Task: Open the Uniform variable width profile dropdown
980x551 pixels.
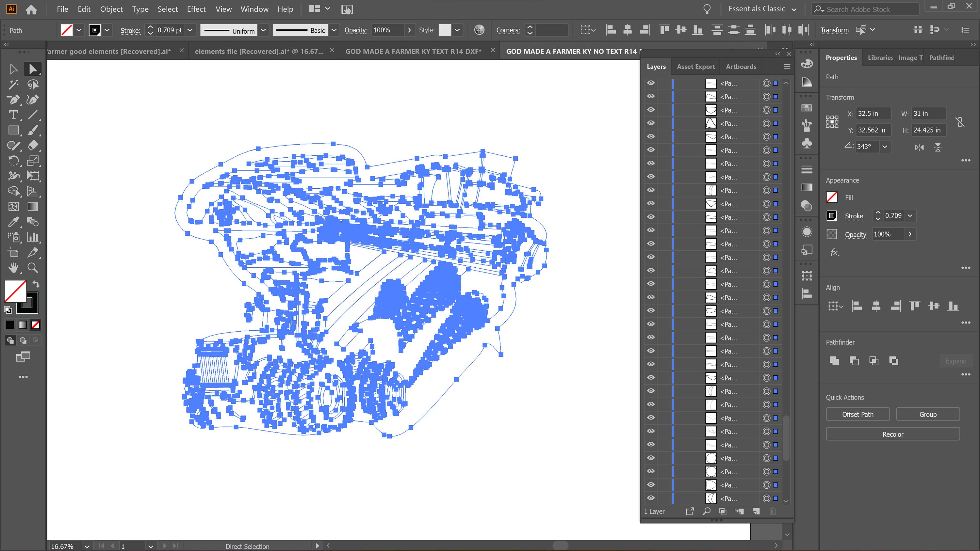Action: pyautogui.click(x=263, y=30)
